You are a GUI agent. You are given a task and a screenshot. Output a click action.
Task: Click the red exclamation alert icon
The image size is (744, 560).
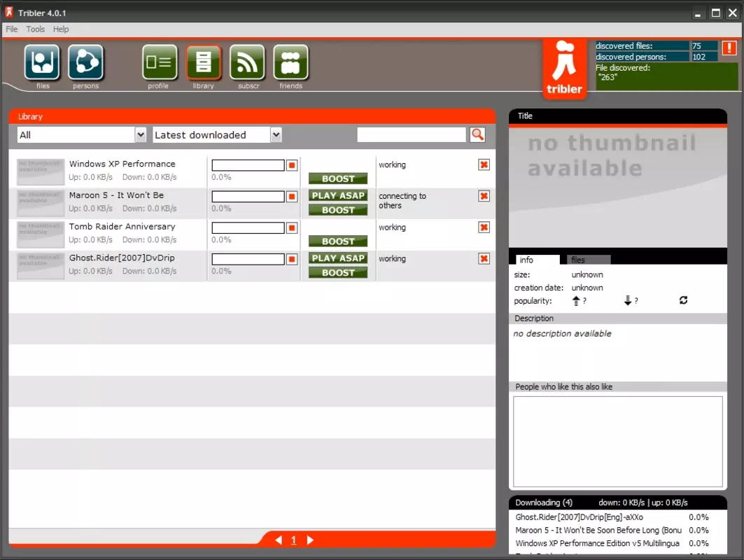tap(729, 48)
